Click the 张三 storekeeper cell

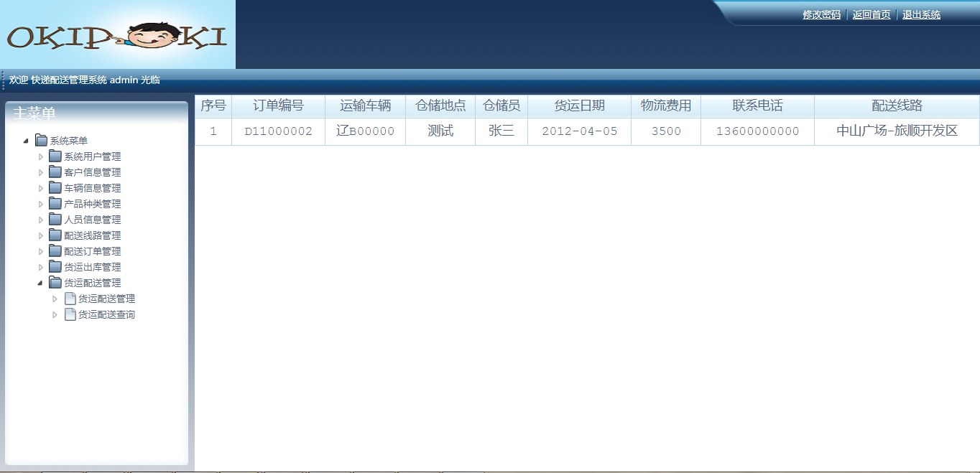tap(501, 131)
